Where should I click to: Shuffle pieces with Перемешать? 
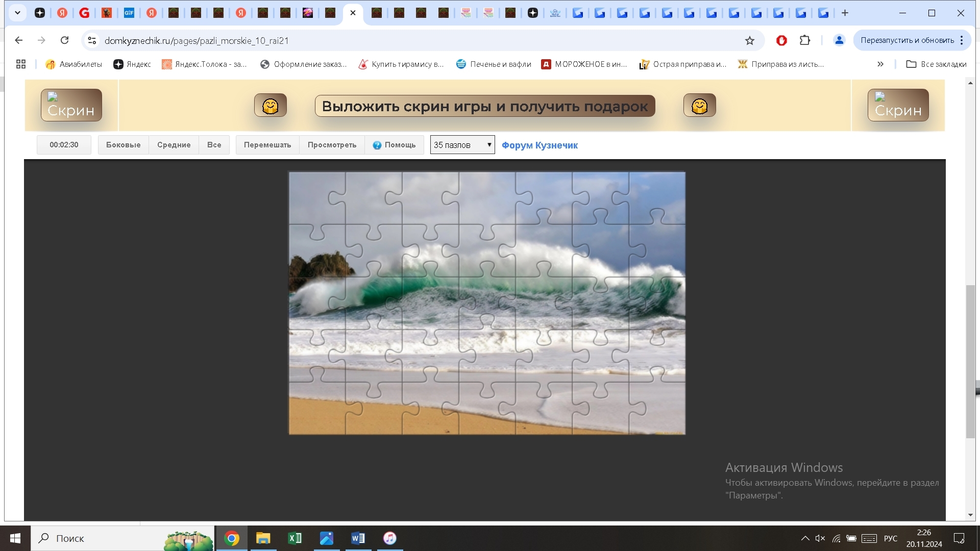(267, 145)
